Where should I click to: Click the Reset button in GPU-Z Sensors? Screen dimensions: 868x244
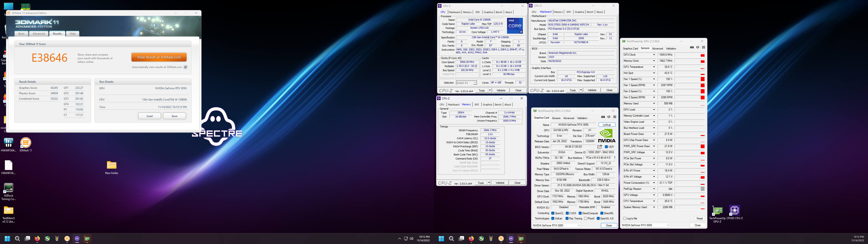click(x=700, y=218)
